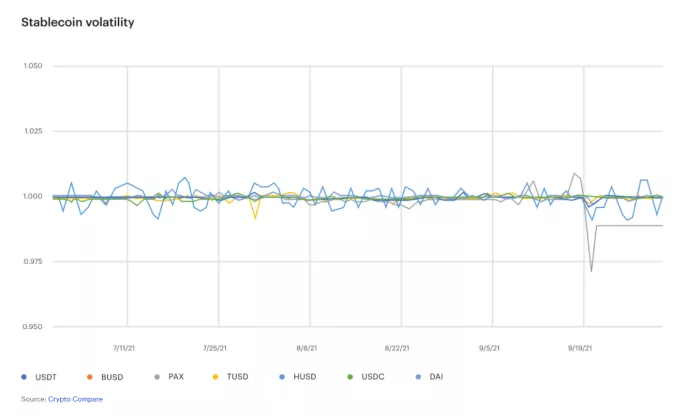Click the 1.025 y-axis label
Viewport: 686px width, 416px height.
[33, 131]
